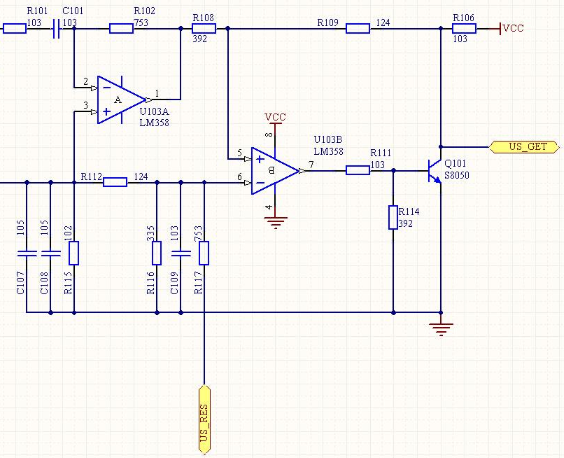The height and width of the screenshot is (458, 564).
Task: Select capacitor C109 symbol
Action: [x=181, y=253]
